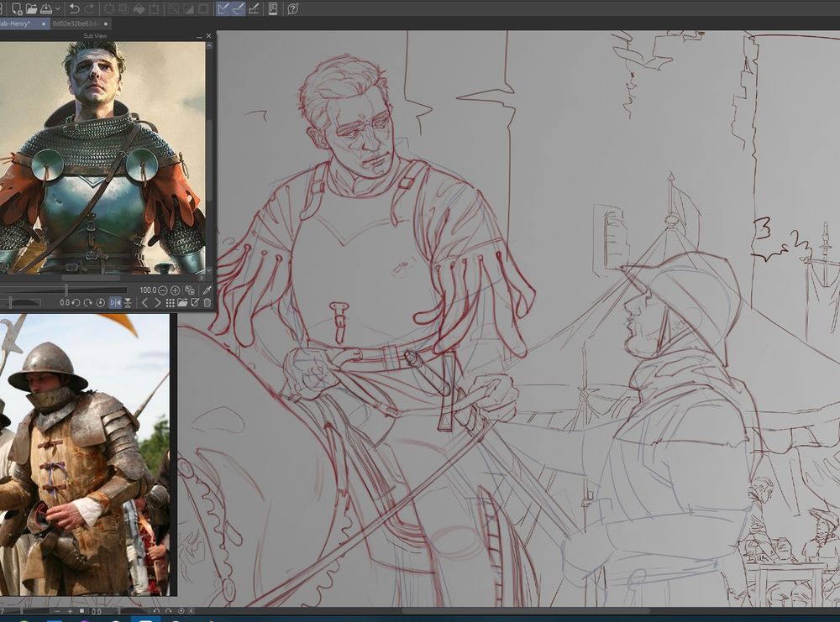Redo the undone action

click(90, 8)
